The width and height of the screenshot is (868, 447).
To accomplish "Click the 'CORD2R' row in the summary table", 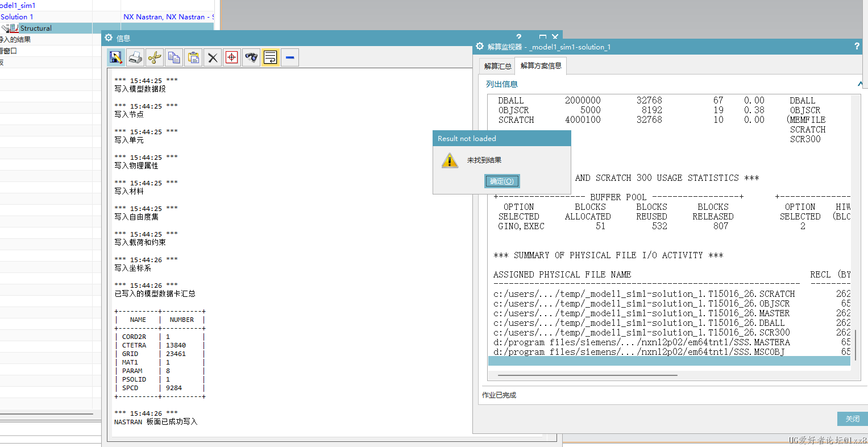I will tap(159, 337).
